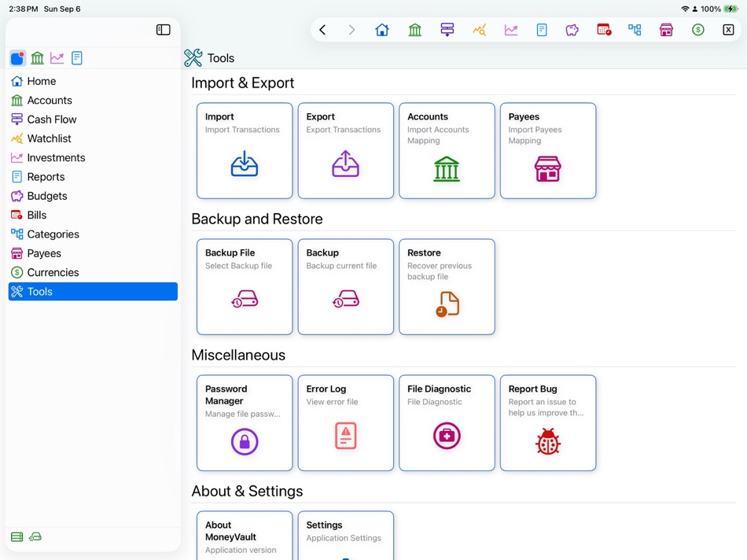Open the About MoneyVault card
Screen dimensions: 747x560
click(245, 536)
